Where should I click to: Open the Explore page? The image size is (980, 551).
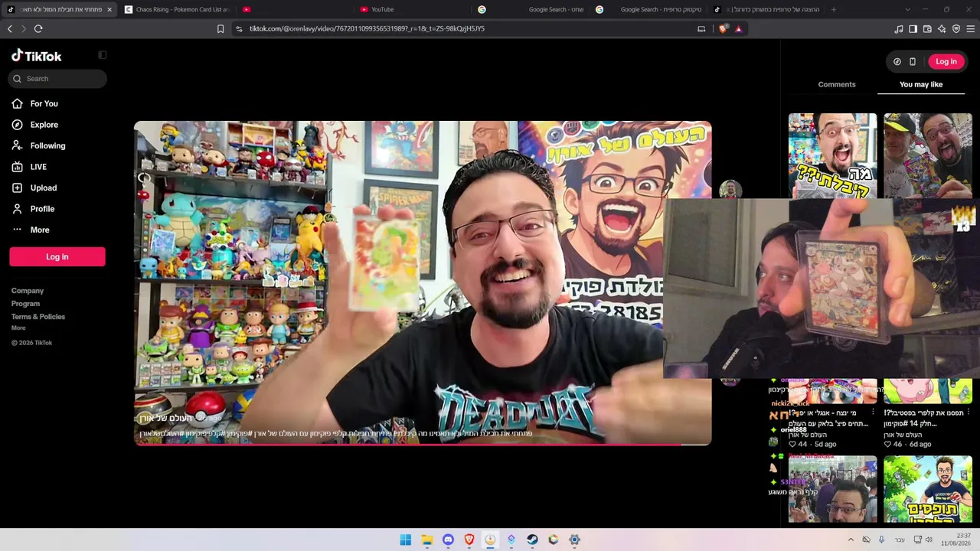pyautogui.click(x=44, y=125)
